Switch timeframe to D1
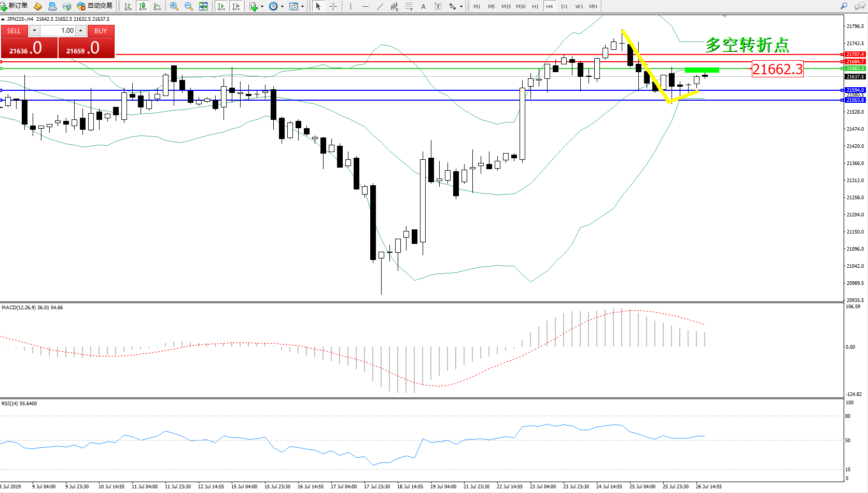 click(x=564, y=7)
